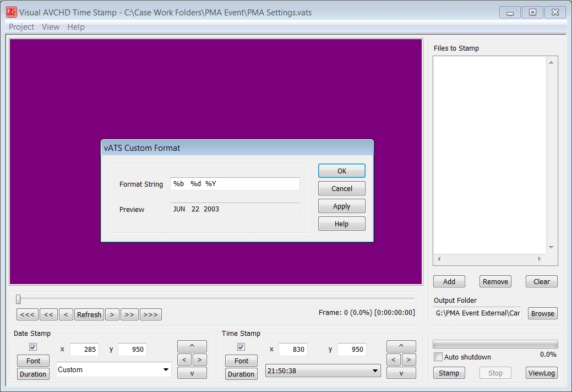Open Time Stamp Duration settings
Viewport: 572px width, 392px height.
[241, 374]
